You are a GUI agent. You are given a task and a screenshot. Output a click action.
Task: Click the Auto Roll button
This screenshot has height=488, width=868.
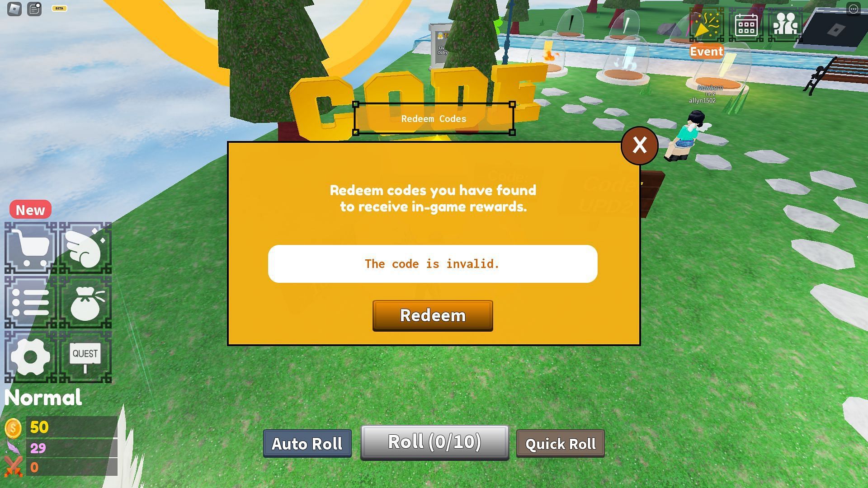click(x=307, y=444)
